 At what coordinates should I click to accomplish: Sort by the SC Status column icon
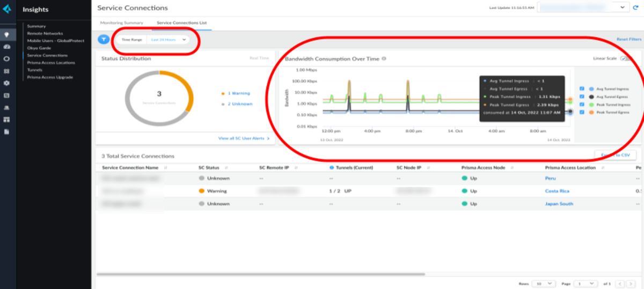point(226,168)
